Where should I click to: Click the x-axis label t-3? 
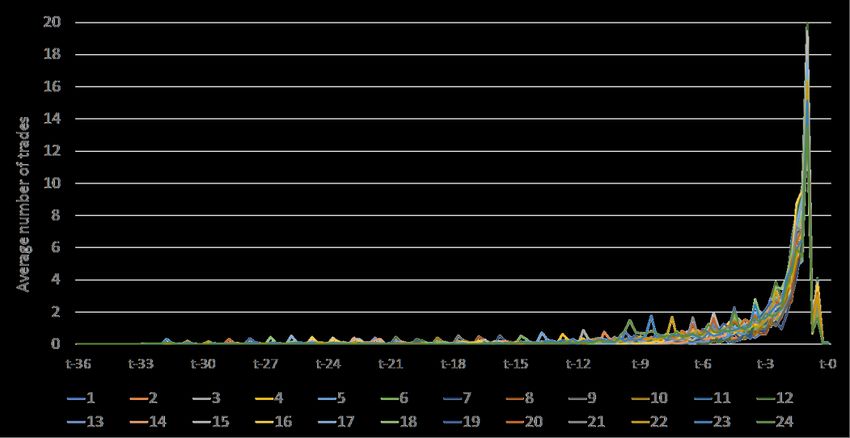pyautogui.click(x=765, y=364)
